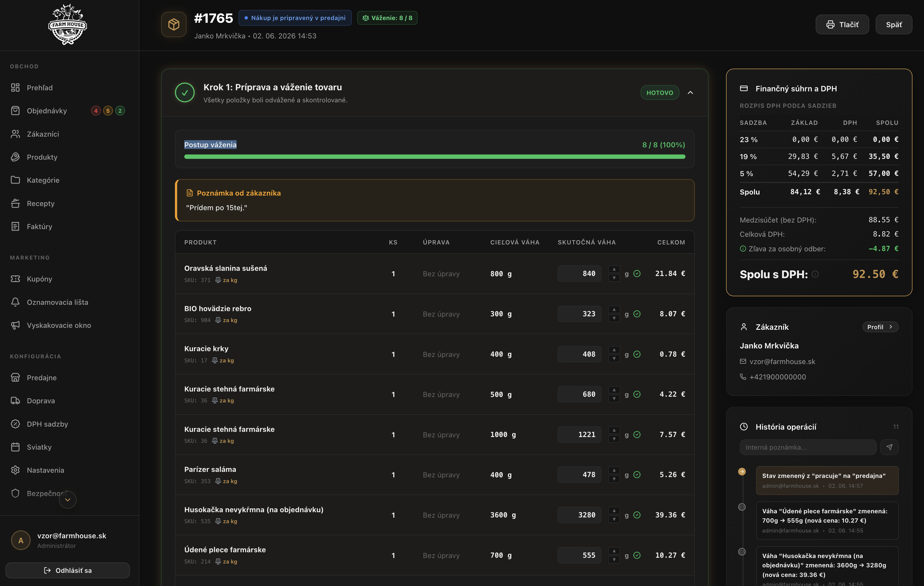
Task: Expand sidebar menu with round down chevron
Action: point(67,500)
